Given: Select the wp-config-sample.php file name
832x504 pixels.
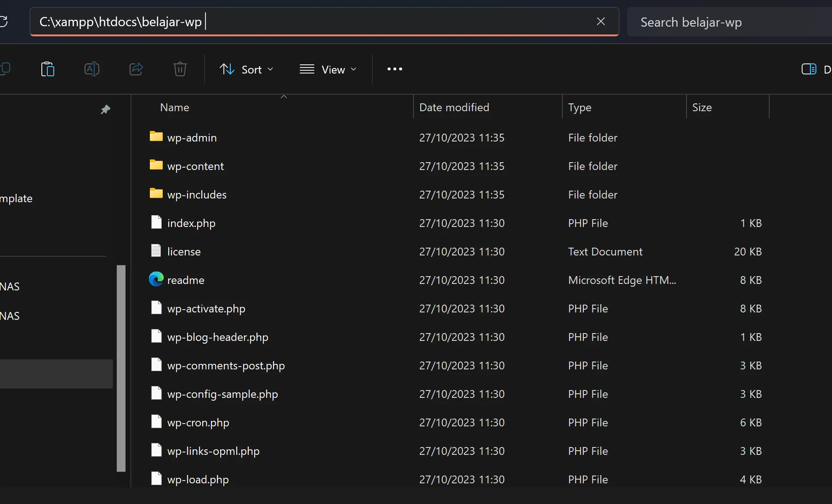Looking at the screenshot, I should [222, 394].
